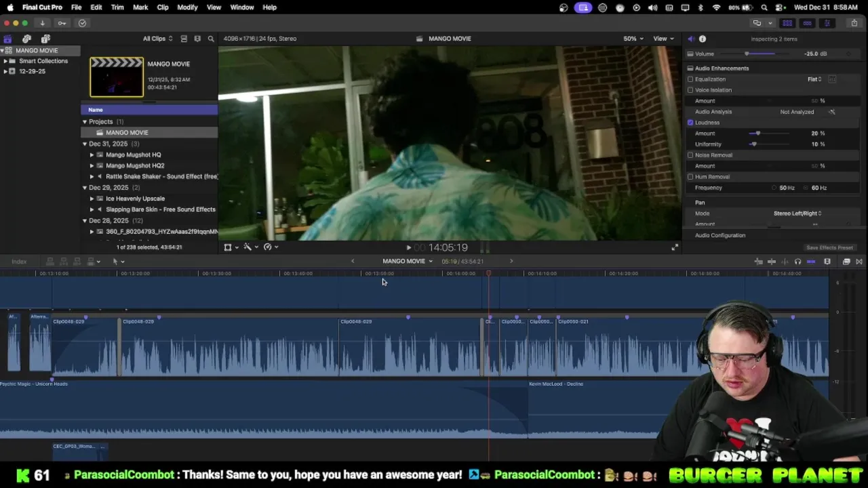Open the All Clips filter dropdown
This screenshot has height=488, width=868.
point(157,39)
